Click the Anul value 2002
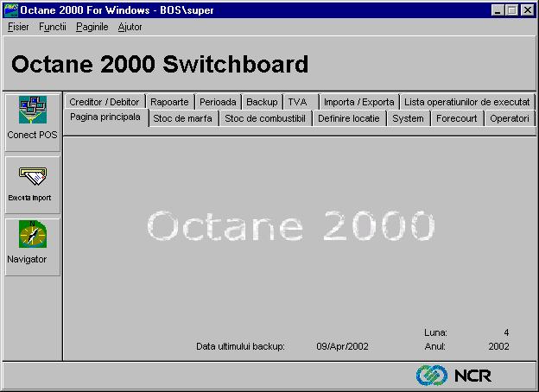The width and height of the screenshot is (539, 392). [x=498, y=346]
